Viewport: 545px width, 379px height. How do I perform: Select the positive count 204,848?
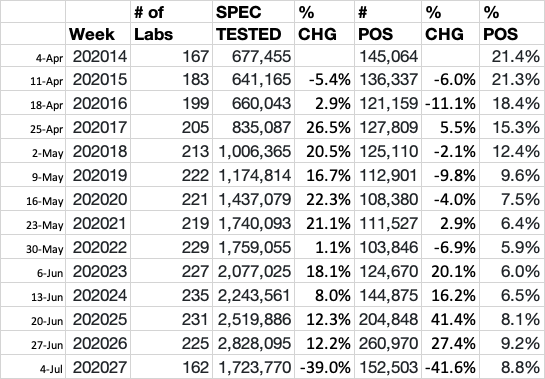click(388, 319)
